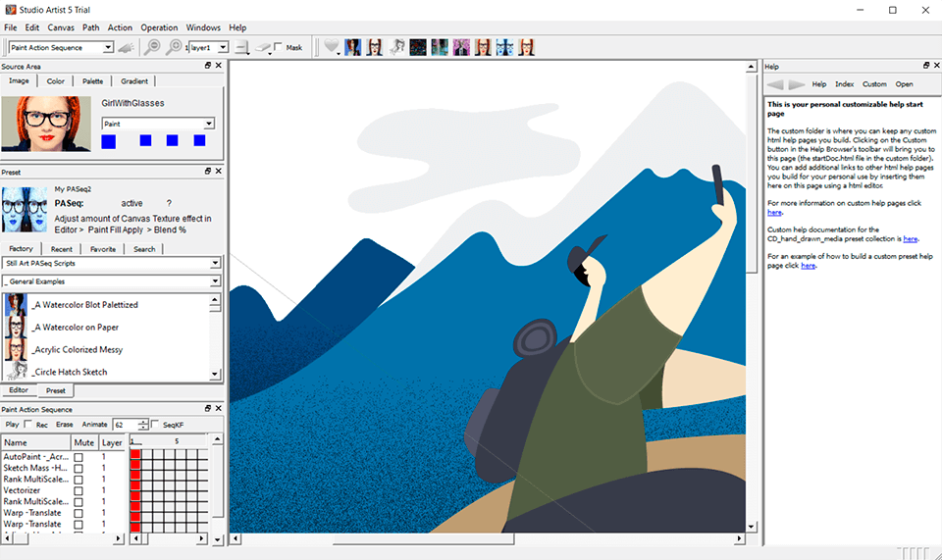
Task: Click the zoom out magnifier icon
Action: click(x=152, y=47)
